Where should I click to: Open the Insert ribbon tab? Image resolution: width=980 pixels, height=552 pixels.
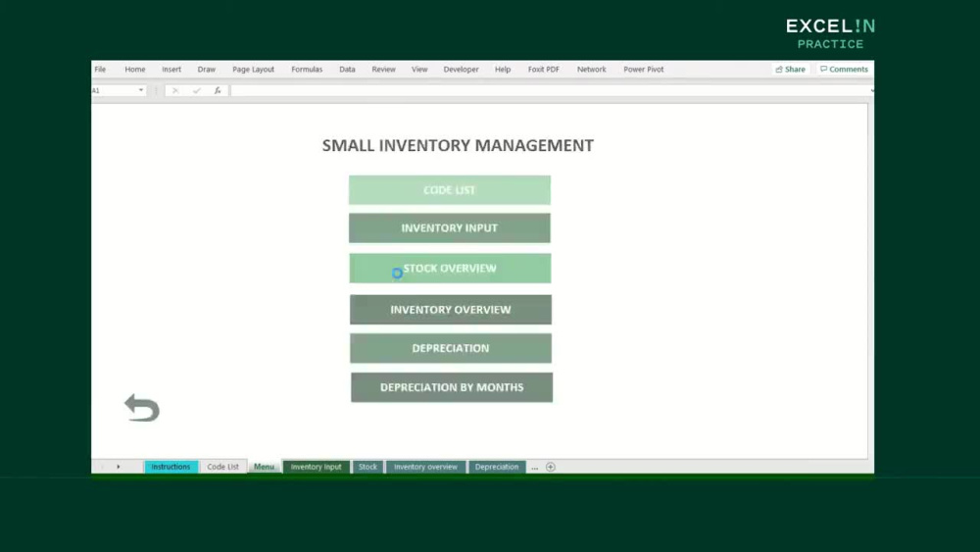coord(171,70)
